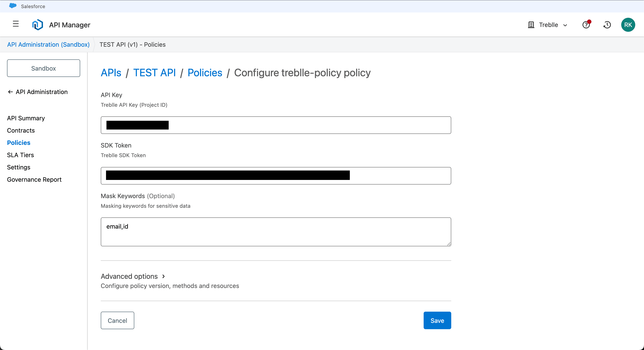
Task: Open the Policies breadcrumb link
Action: [205, 73]
